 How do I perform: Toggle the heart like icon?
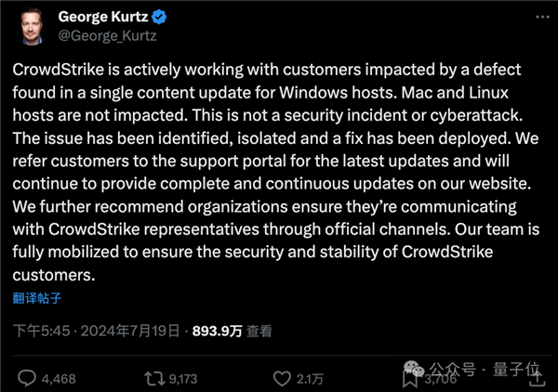tap(282, 378)
